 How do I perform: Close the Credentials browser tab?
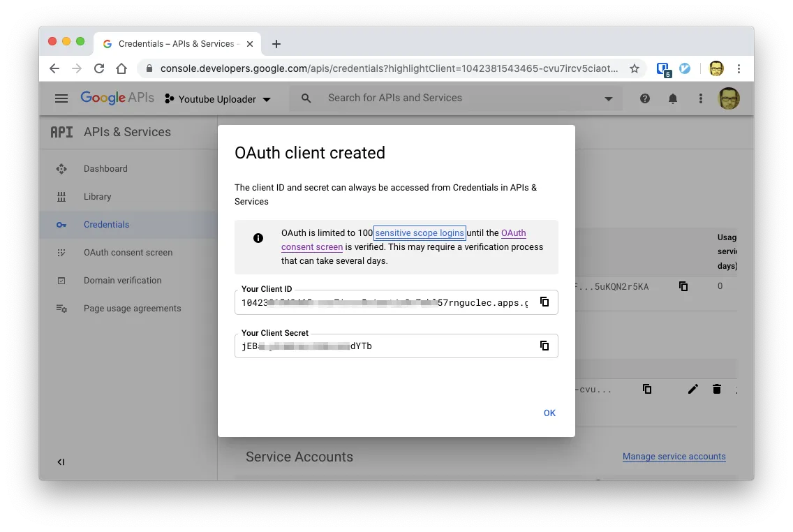tap(250, 44)
